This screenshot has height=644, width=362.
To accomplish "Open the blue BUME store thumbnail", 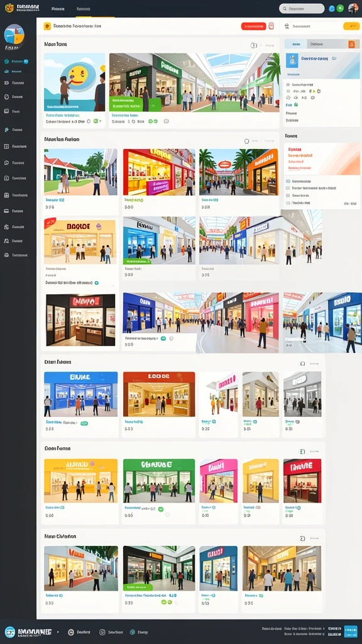I will (x=81, y=394).
